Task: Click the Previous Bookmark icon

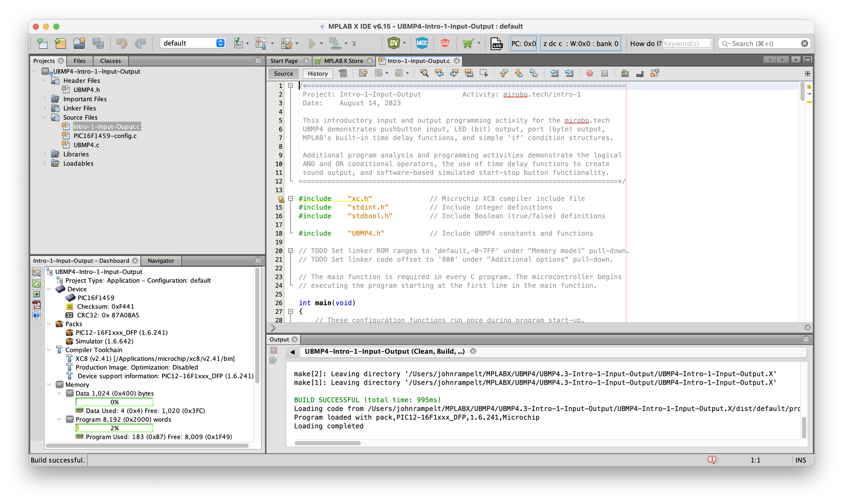Action: pyautogui.click(x=504, y=73)
